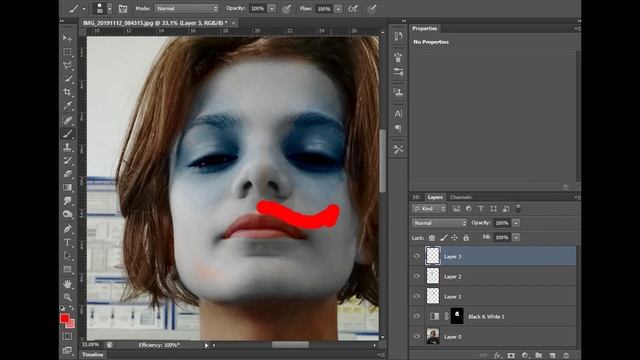
Task: Switch to the Channels tab
Action: (460, 197)
